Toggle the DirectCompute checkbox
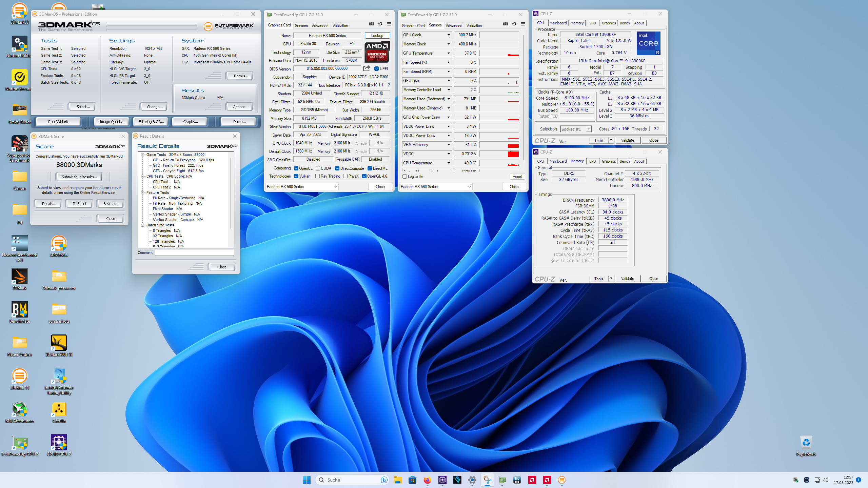This screenshot has height=488, width=868. point(337,168)
